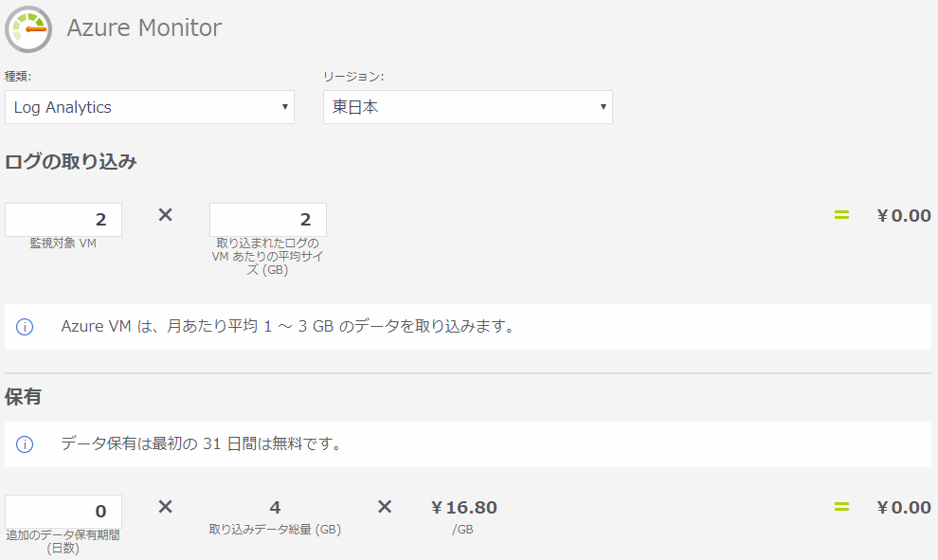The width and height of the screenshot is (938, 560).
Task: Click the 保有 section heading
Action: pos(23,397)
